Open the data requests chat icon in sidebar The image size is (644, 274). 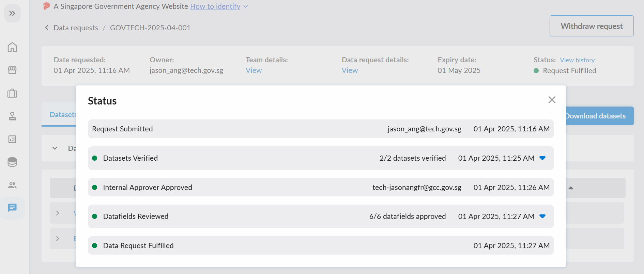(12, 208)
